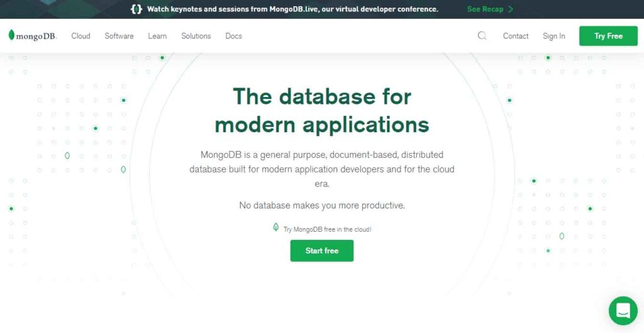Click the text 'No database makes you more productive.'

(322, 206)
